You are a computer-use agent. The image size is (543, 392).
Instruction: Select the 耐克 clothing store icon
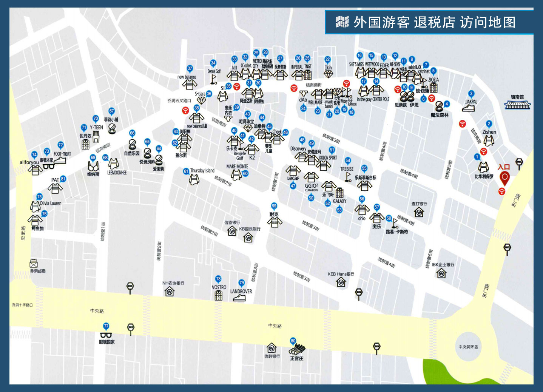[x=275, y=222]
